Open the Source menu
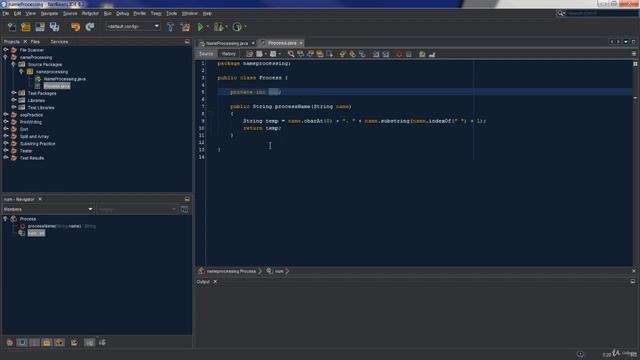 click(x=70, y=13)
